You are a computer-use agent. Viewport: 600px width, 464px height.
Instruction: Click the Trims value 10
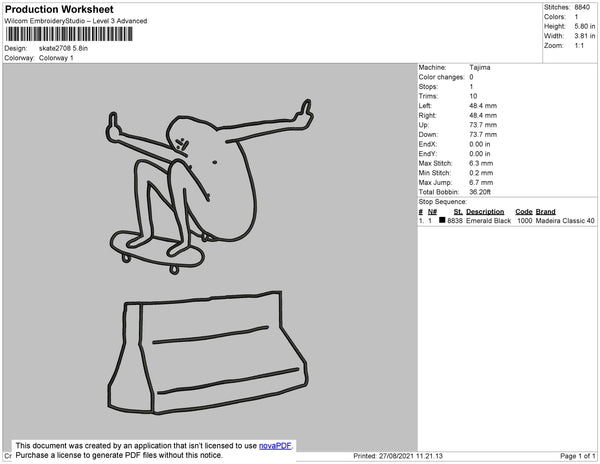473,96
